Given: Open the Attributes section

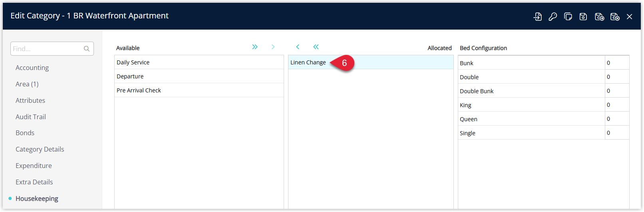Looking at the screenshot, I should 30,100.
